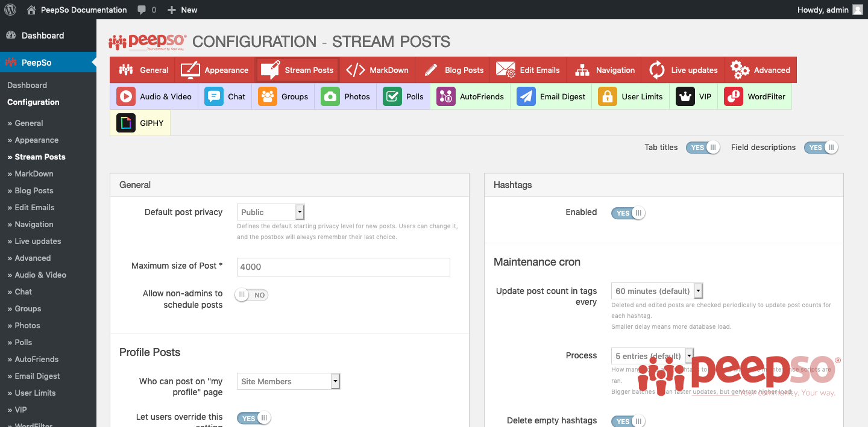Click the VIP crown icon
The image size is (868, 427).
coord(685,96)
